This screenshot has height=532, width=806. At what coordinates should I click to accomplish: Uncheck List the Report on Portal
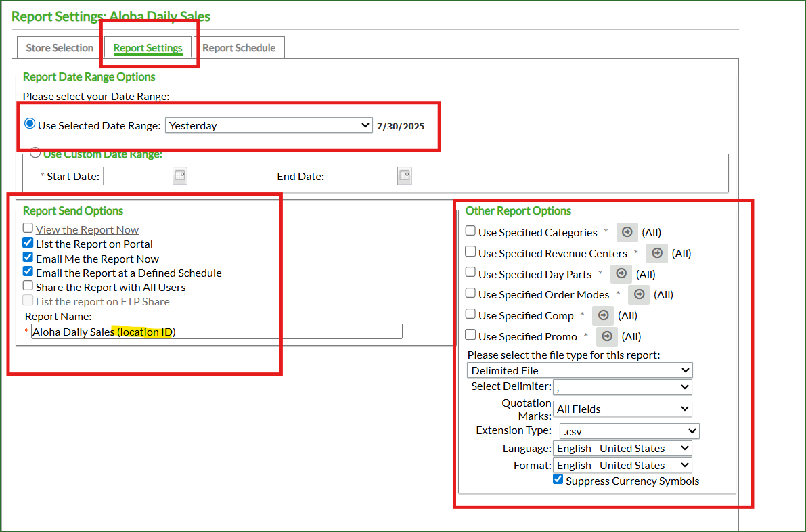pyautogui.click(x=28, y=242)
